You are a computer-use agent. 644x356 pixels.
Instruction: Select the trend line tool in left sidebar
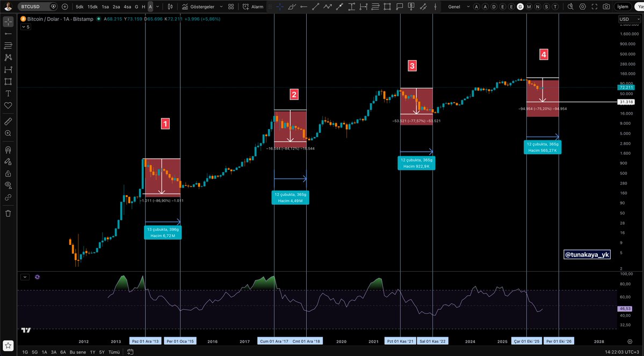pos(8,33)
